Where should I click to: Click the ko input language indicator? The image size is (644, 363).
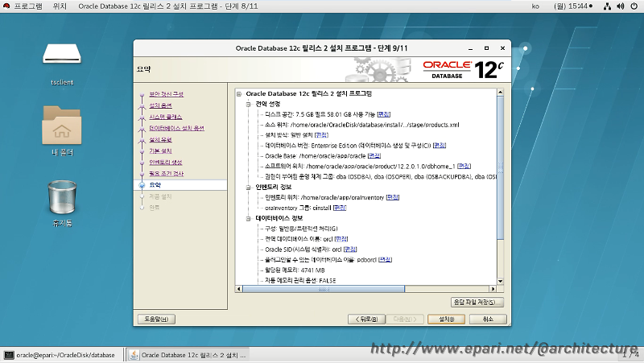point(535,6)
